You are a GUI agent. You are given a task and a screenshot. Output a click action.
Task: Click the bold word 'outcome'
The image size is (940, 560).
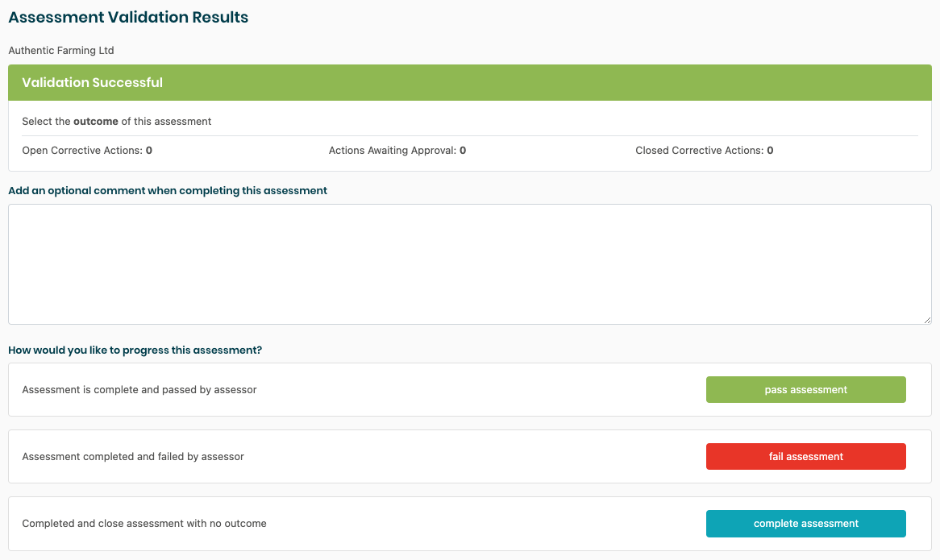(96, 122)
